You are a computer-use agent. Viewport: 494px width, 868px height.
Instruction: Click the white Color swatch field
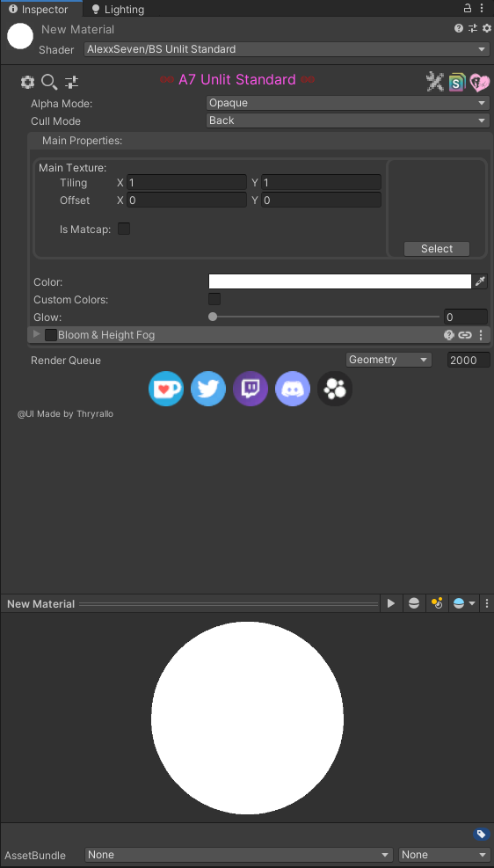[x=339, y=281]
